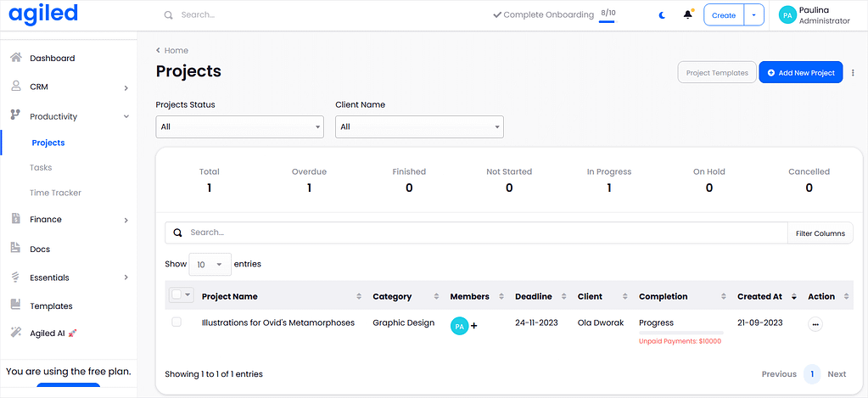The width and height of the screenshot is (868, 398).
Task: Click Project Templates button
Action: [717, 72]
